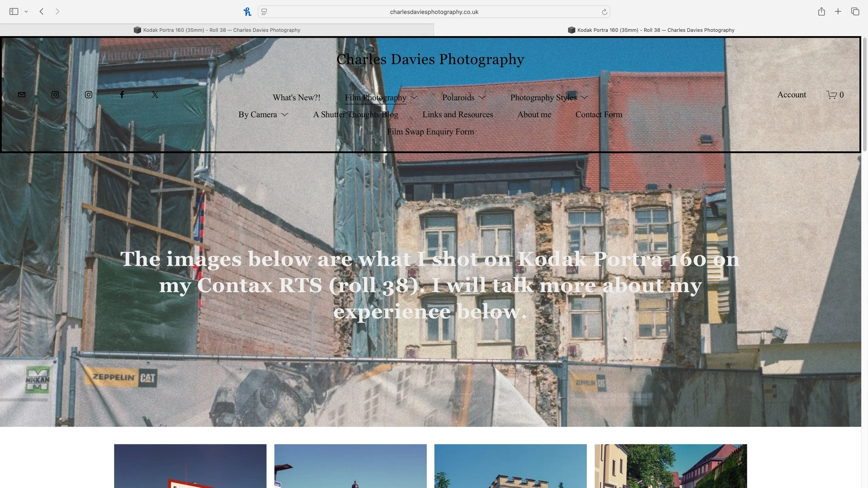Click the Account link
Viewport: 868px width, 488px height.
coord(791,95)
